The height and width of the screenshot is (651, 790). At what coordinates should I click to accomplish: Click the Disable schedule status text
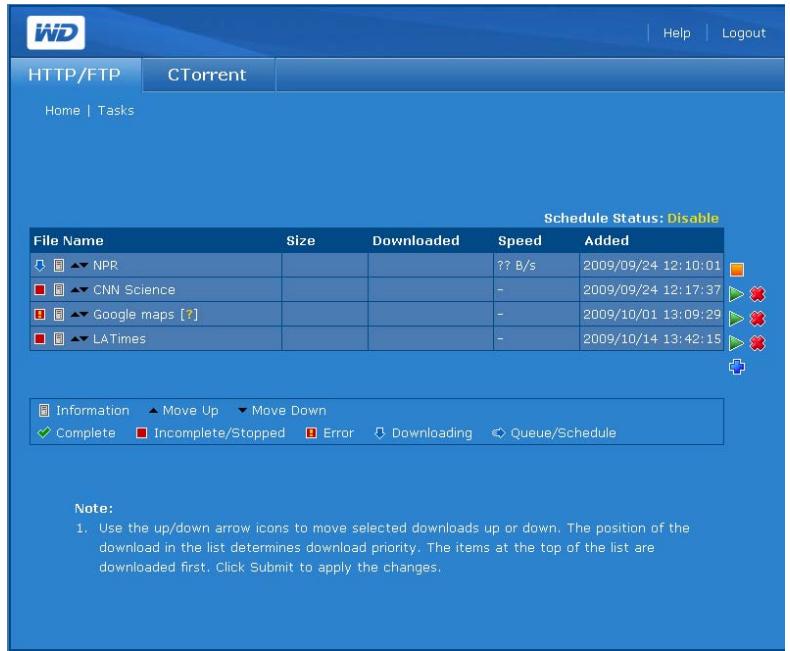[x=693, y=218]
